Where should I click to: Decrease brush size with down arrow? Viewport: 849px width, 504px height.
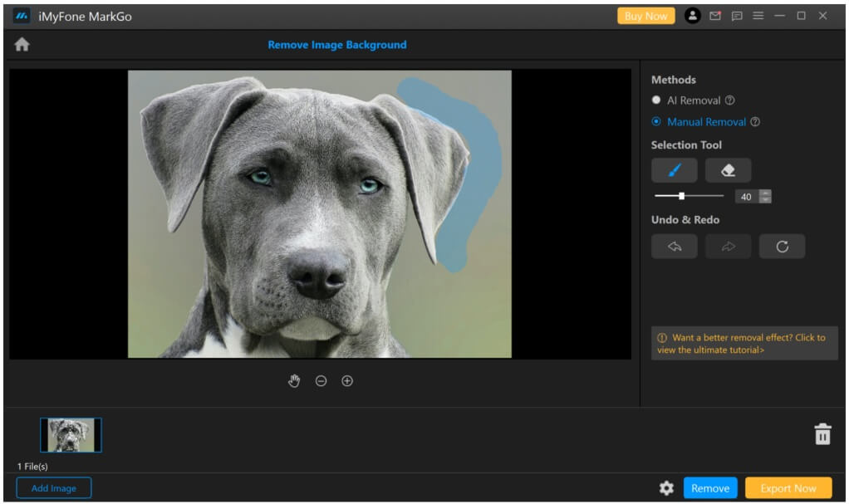[765, 200]
